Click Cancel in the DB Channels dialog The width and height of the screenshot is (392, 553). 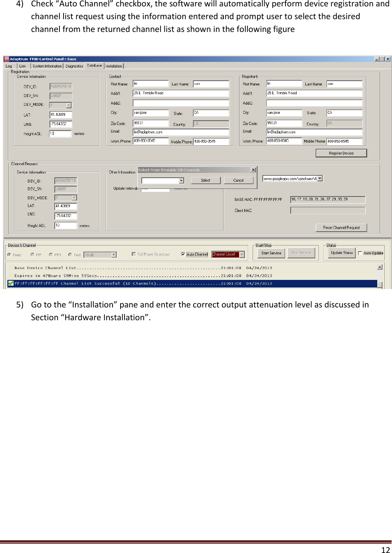(x=239, y=180)
